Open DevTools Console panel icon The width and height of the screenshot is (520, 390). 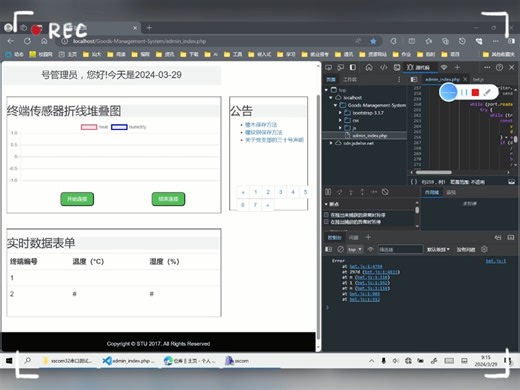(x=397, y=67)
